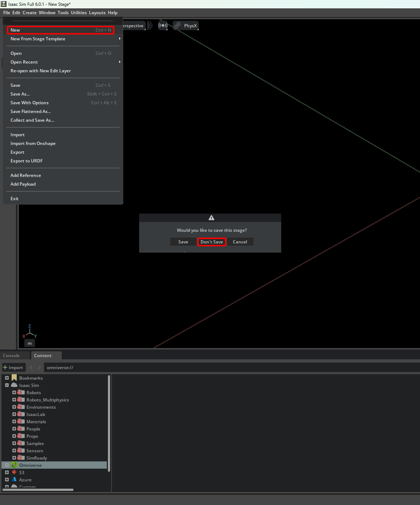Click the omniverse:// path input field

point(232,367)
